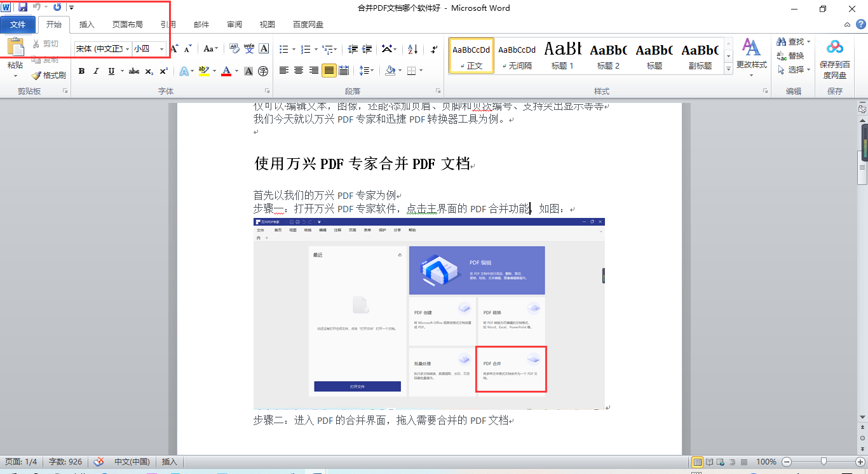Image resolution: width=868 pixels, height=474 pixels.
Task: Switch to the 百度网盘 tab
Action: 308,25
